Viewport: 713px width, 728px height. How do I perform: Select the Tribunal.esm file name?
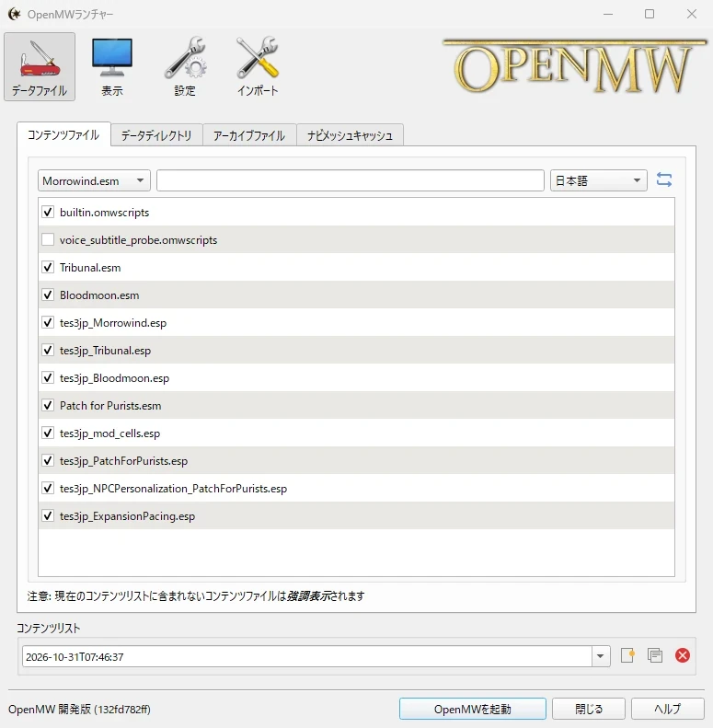tap(90, 268)
